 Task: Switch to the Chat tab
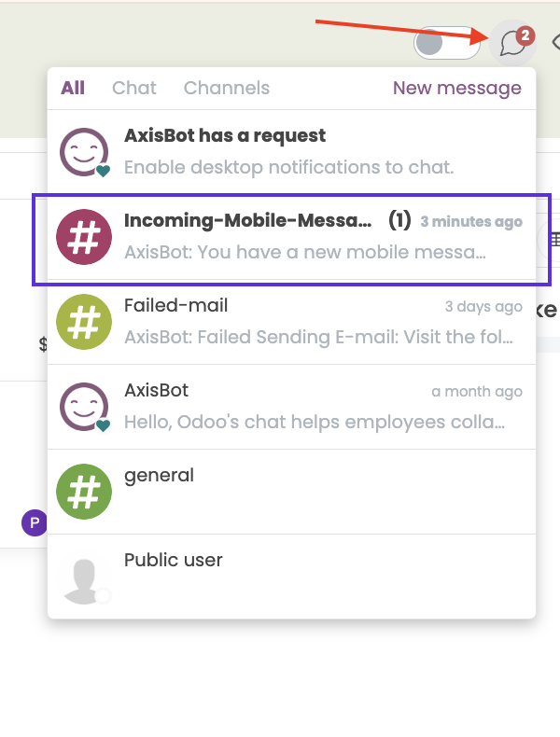click(x=134, y=88)
